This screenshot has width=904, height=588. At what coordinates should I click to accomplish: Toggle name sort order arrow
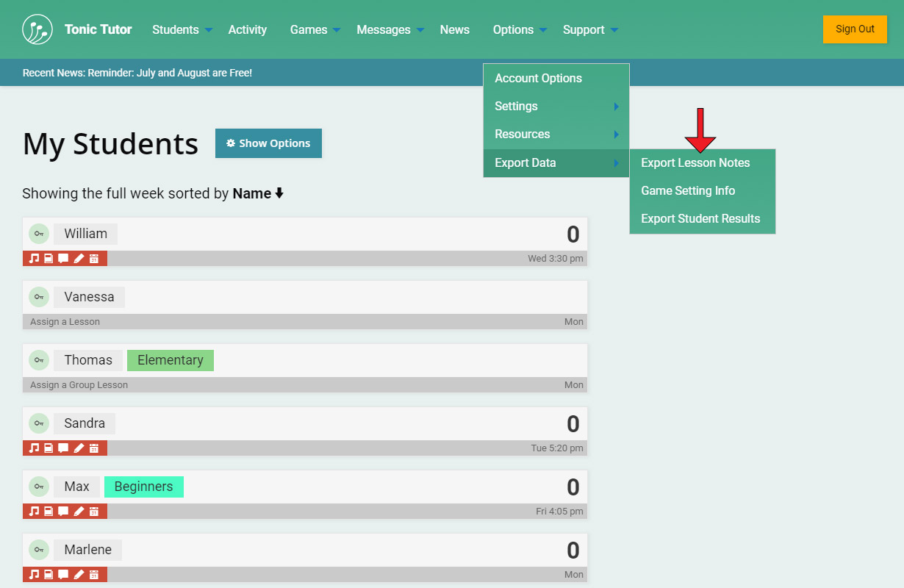click(x=279, y=194)
